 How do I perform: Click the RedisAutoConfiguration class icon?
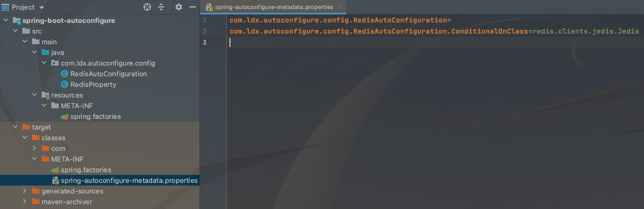[65, 74]
